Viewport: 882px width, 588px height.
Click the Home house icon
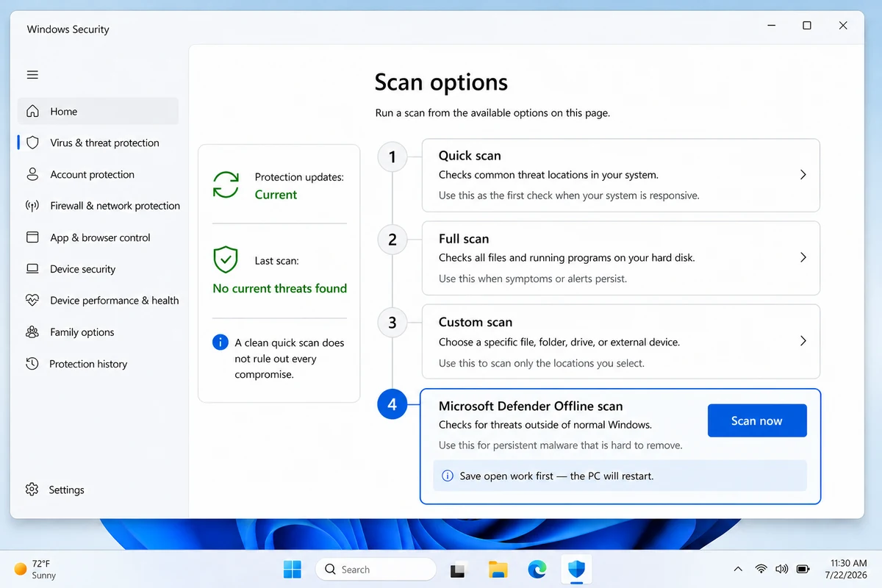tap(32, 112)
